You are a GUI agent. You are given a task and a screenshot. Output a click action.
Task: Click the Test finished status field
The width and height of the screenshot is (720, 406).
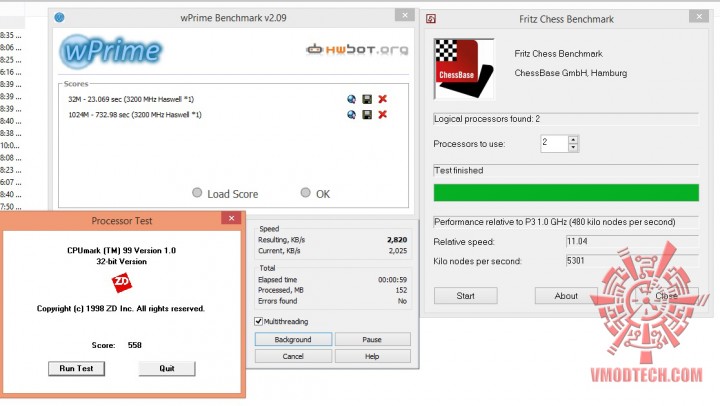click(566, 170)
